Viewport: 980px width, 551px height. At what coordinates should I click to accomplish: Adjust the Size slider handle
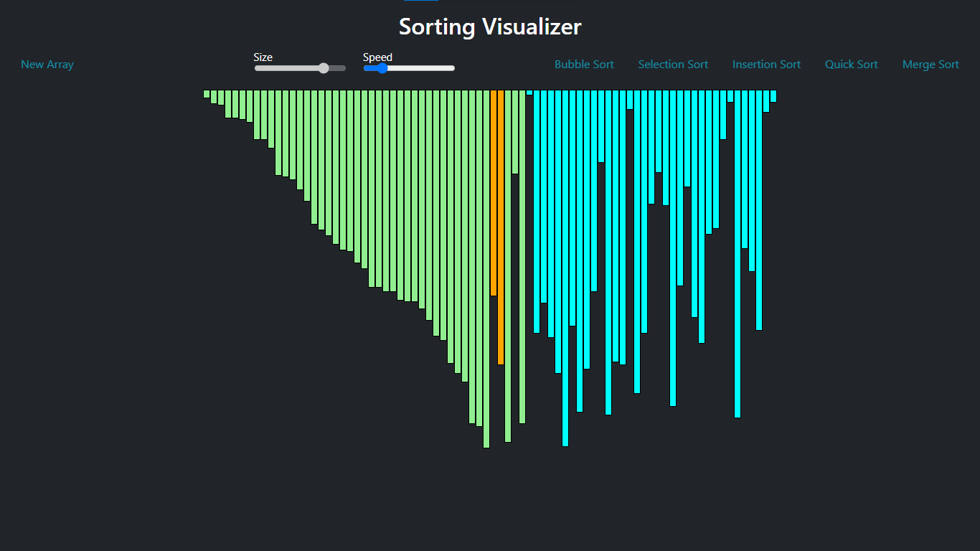(x=323, y=68)
